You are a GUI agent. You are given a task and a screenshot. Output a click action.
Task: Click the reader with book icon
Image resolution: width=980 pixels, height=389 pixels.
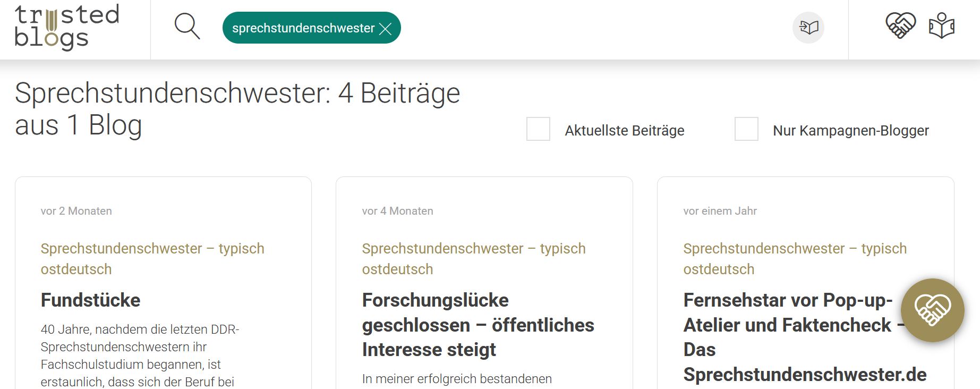click(941, 27)
